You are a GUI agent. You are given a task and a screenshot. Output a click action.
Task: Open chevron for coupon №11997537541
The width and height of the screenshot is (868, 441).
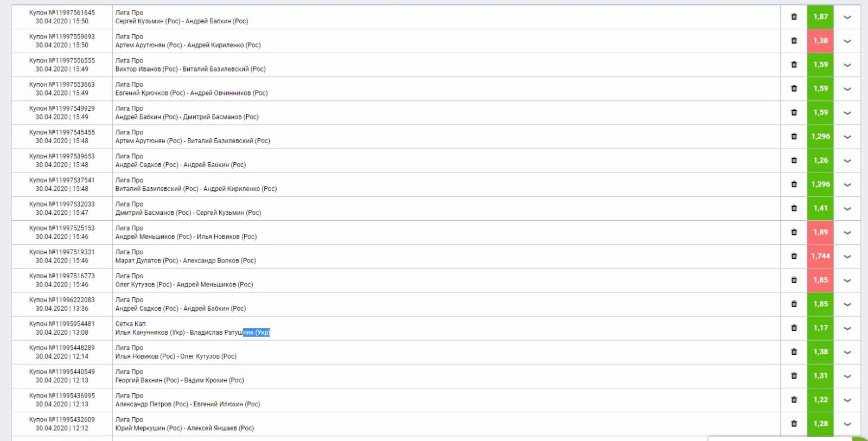point(847,184)
